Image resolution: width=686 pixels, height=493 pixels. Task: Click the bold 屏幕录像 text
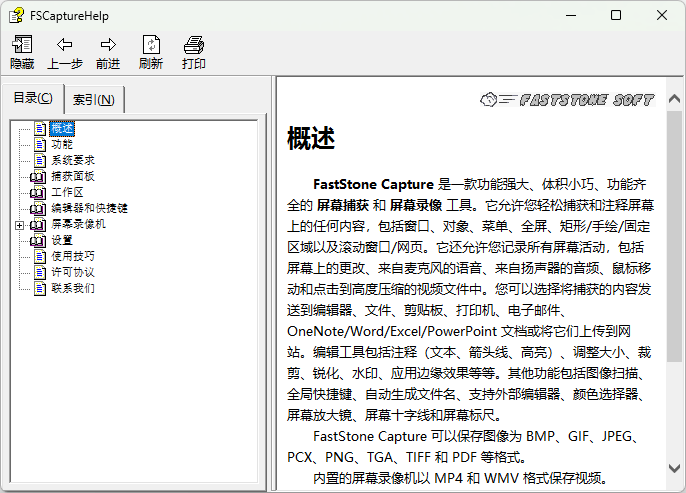[x=416, y=205]
